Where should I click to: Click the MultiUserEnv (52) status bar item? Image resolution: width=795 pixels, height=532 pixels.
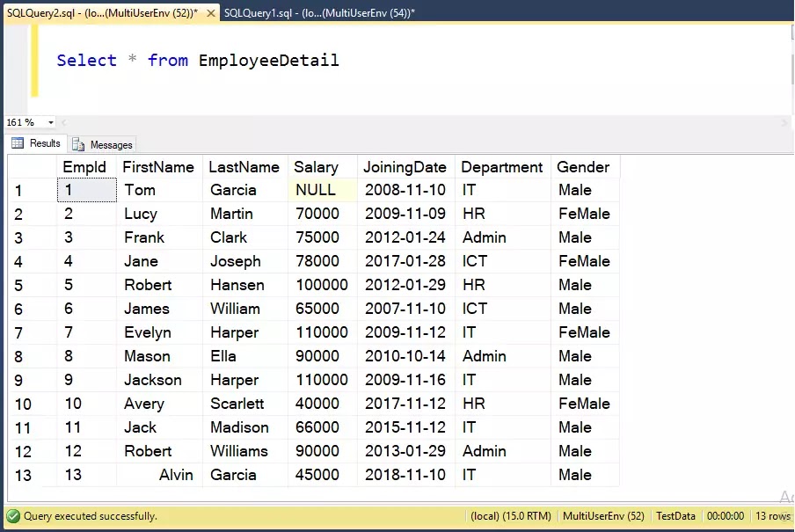click(604, 516)
